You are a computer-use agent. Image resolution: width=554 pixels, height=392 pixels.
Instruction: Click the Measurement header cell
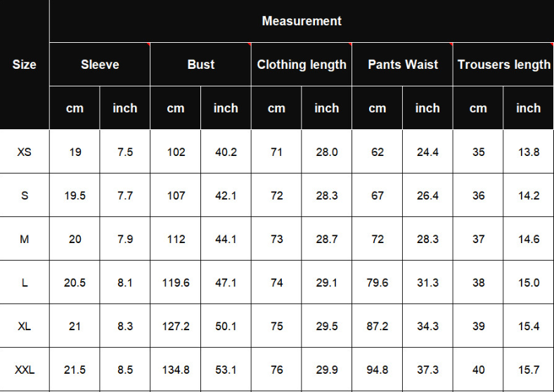[302, 21]
